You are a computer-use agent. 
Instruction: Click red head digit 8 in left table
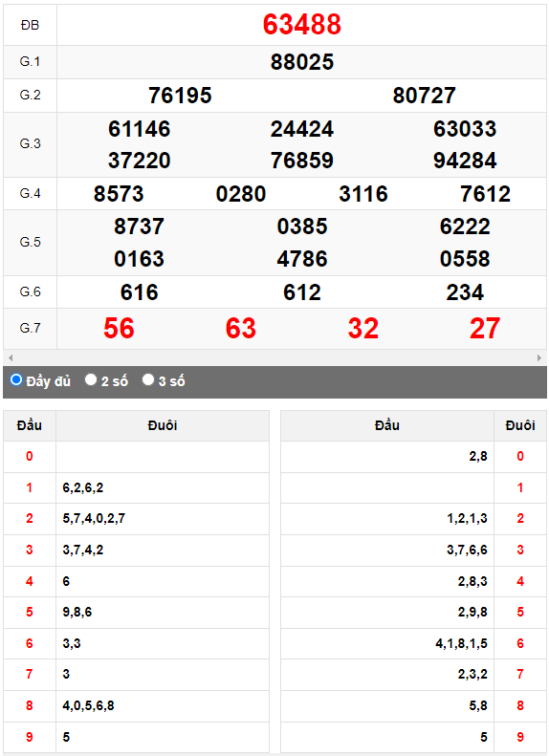coord(30,705)
